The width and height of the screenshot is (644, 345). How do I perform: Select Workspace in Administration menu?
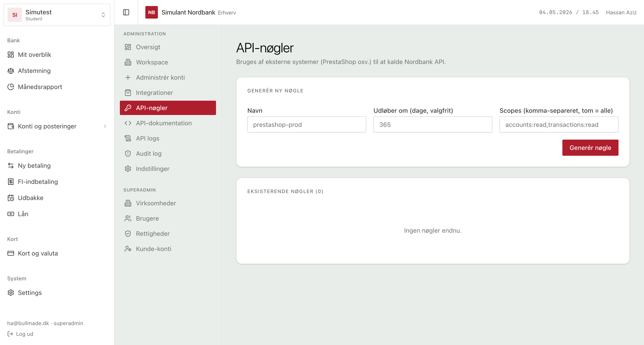(x=168, y=62)
